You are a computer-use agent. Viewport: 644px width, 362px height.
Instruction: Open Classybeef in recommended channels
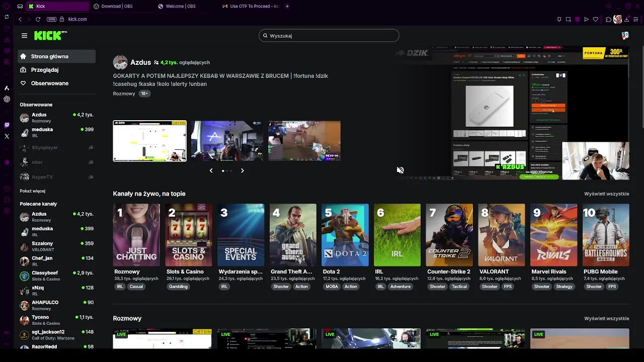point(56,276)
